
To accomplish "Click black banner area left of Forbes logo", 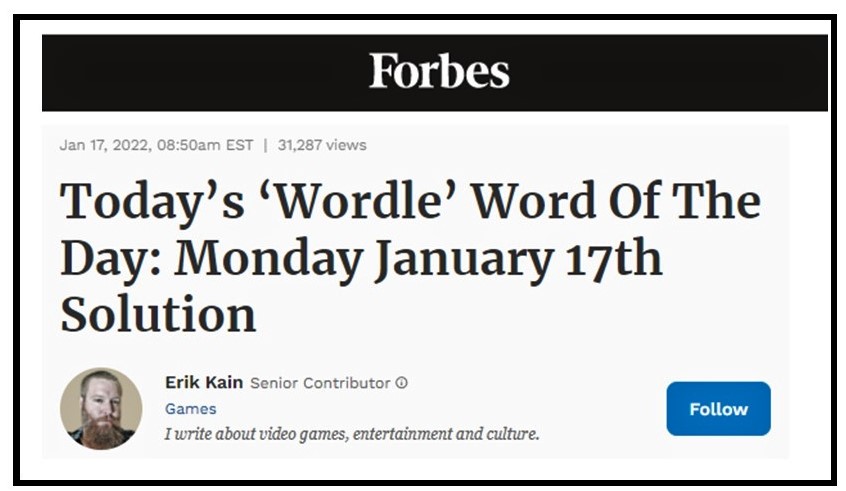I will click(200, 72).
